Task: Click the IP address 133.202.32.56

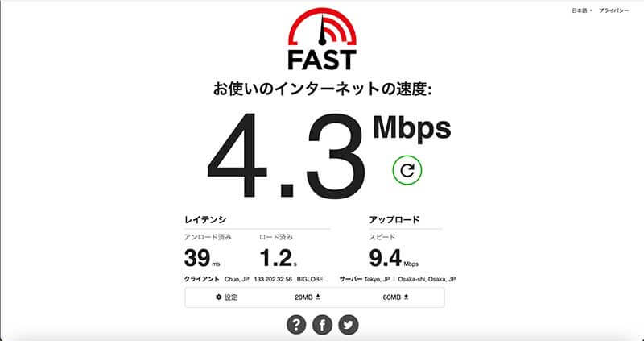Action: point(273,279)
